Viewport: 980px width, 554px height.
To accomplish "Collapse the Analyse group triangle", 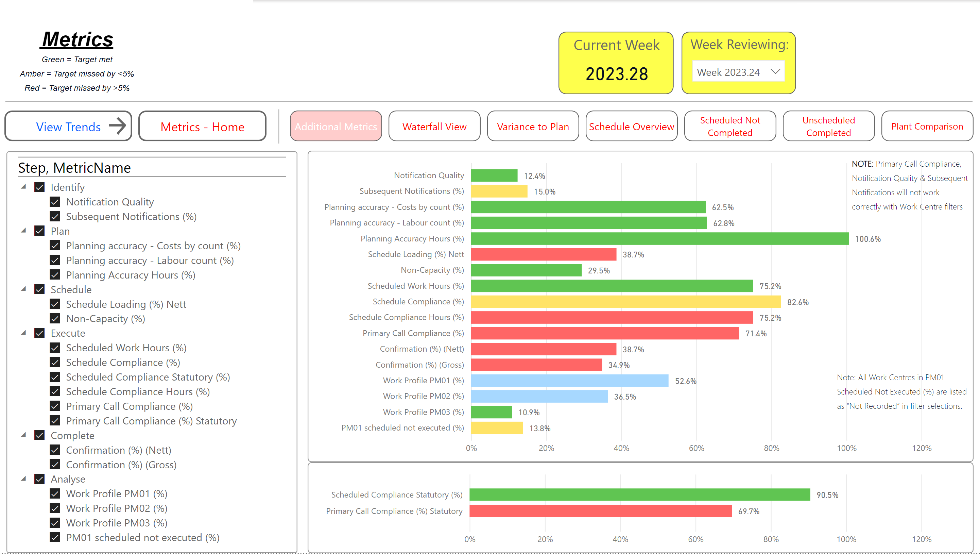I will [x=23, y=479].
